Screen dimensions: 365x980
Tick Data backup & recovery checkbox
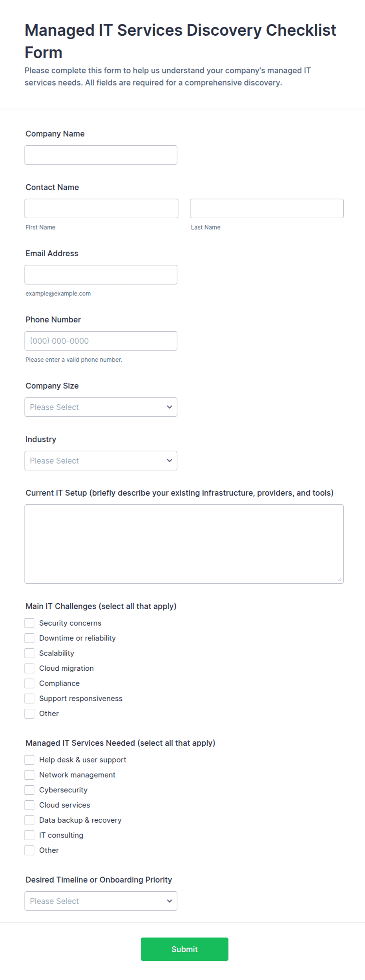(x=29, y=820)
